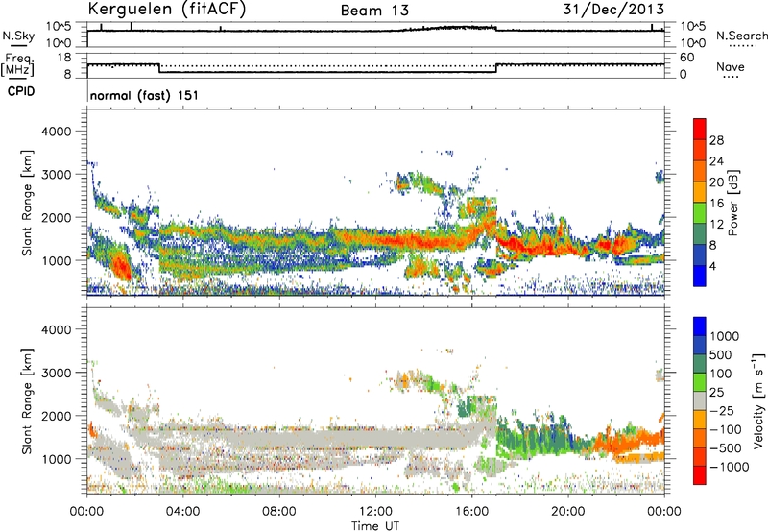Click the blue swatch at power color bar bottom
768x532 pixels.
[700, 276]
